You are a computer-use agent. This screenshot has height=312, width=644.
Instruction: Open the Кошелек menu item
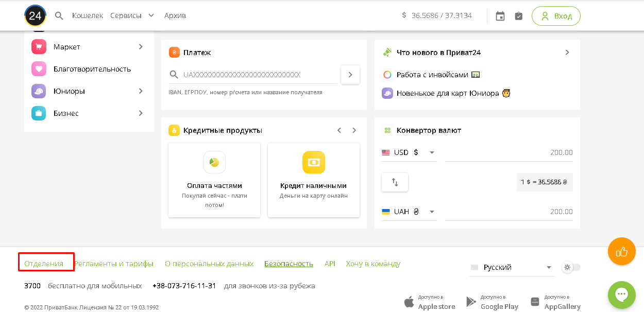[x=88, y=15]
